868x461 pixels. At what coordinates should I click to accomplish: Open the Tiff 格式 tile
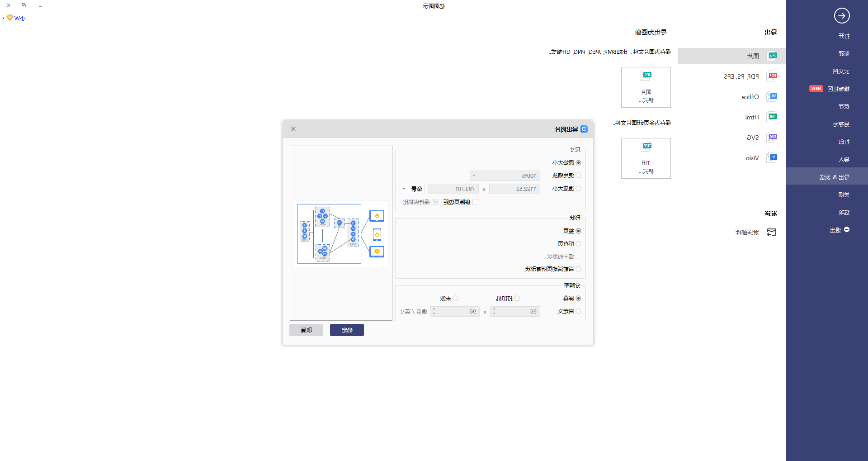point(646,158)
